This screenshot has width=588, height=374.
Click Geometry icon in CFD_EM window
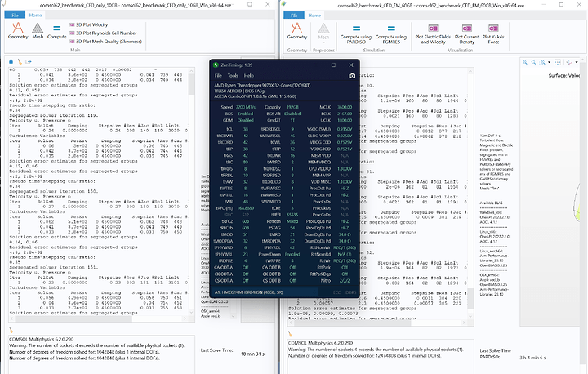pos(297,31)
